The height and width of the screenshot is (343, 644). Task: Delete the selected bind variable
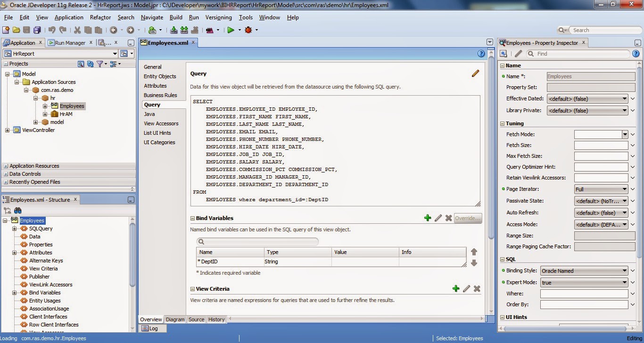448,218
